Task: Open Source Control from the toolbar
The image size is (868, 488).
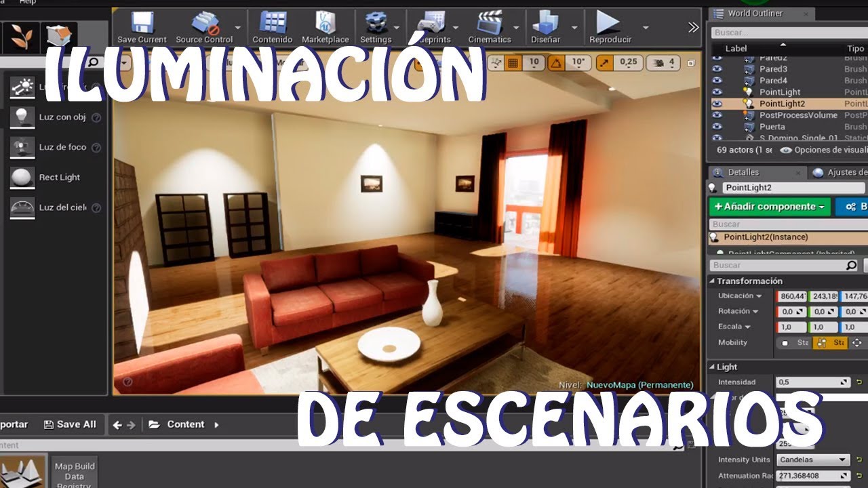Action: (x=204, y=22)
